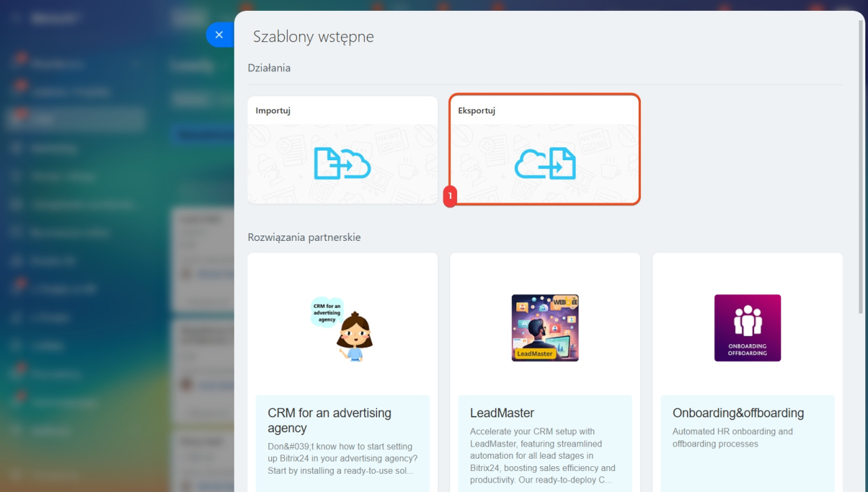
Task: Click the purple Onboarding Offboarding logo
Action: pyautogui.click(x=747, y=328)
